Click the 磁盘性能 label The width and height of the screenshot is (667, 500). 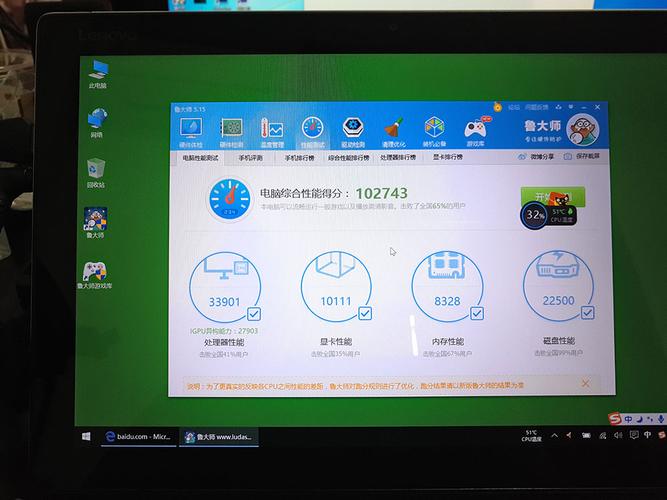(x=559, y=341)
